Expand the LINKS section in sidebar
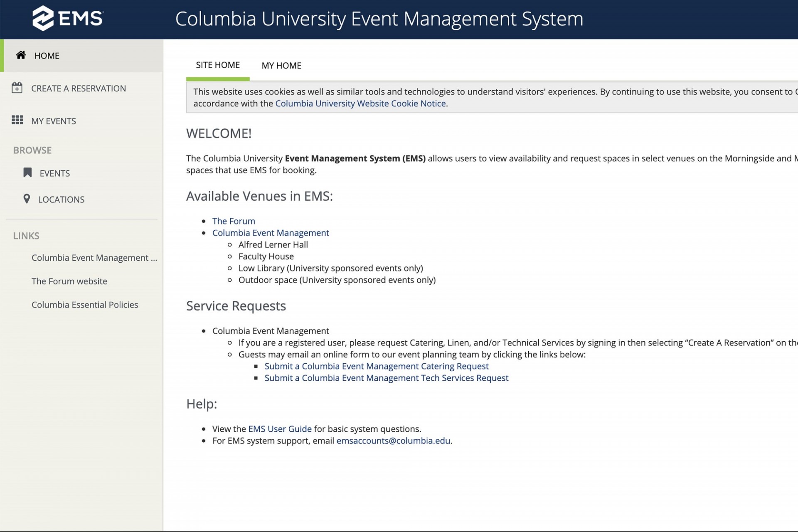 point(26,235)
